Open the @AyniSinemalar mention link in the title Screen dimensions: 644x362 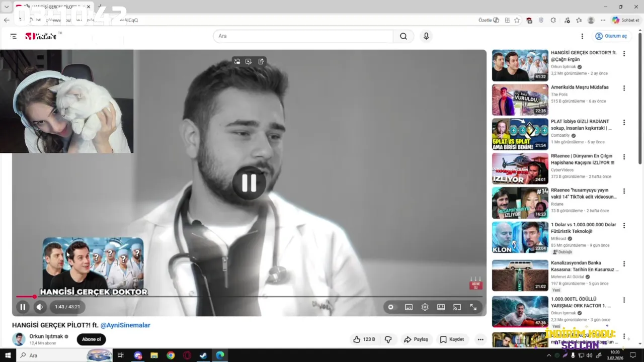125,325
